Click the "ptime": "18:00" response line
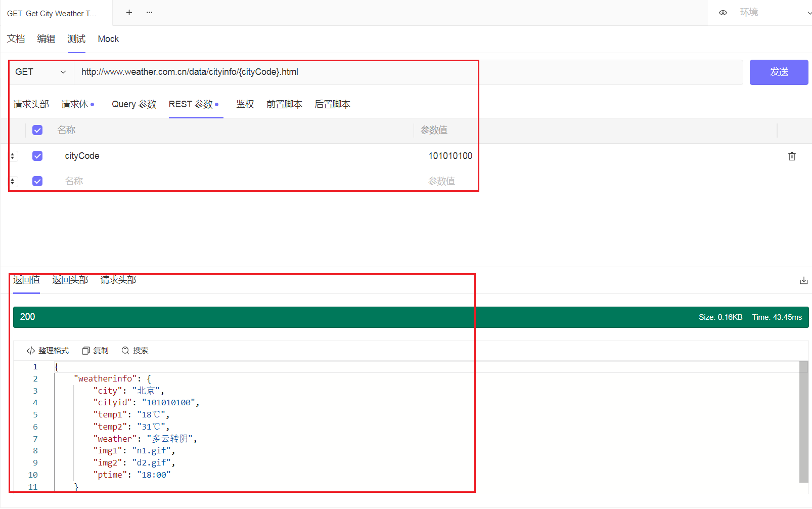The image size is (812, 509). (131, 475)
